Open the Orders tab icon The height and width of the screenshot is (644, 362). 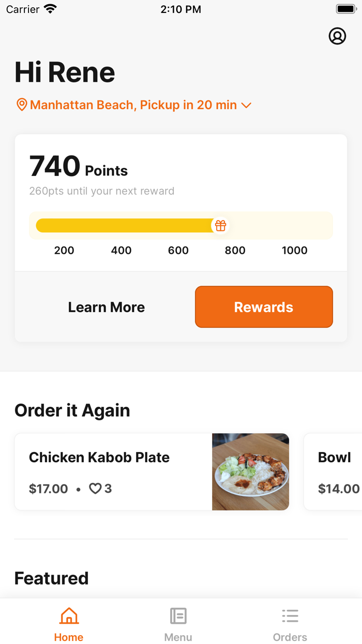click(290, 616)
